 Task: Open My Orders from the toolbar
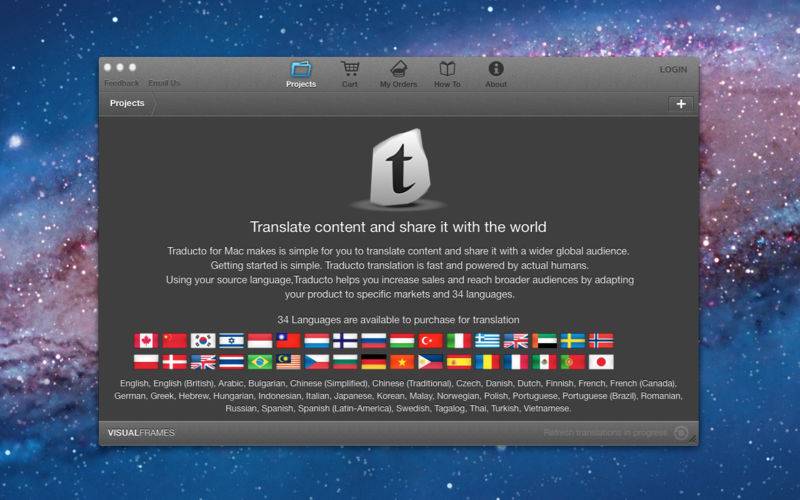398,74
